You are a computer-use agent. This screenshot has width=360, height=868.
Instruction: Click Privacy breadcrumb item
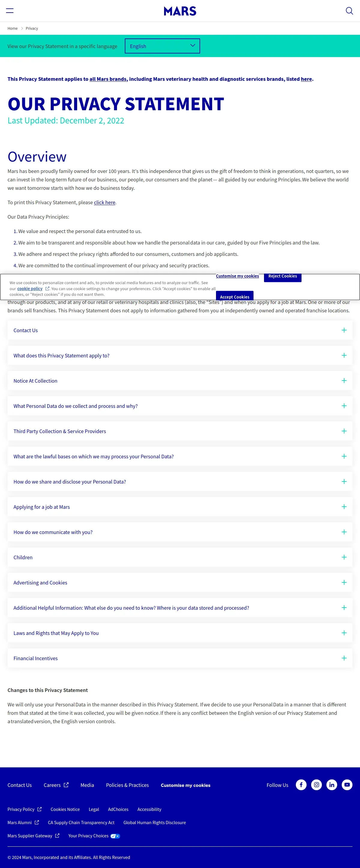click(x=31, y=28)
